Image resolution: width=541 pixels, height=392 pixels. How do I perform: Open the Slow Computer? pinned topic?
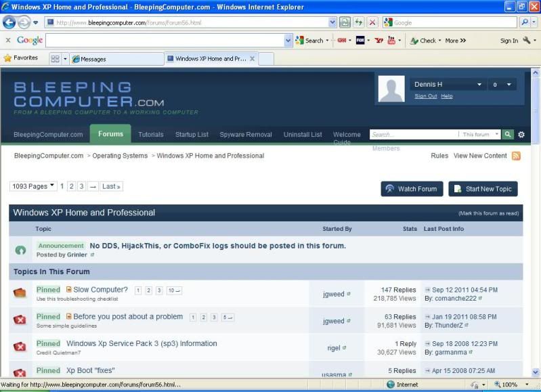100,290
